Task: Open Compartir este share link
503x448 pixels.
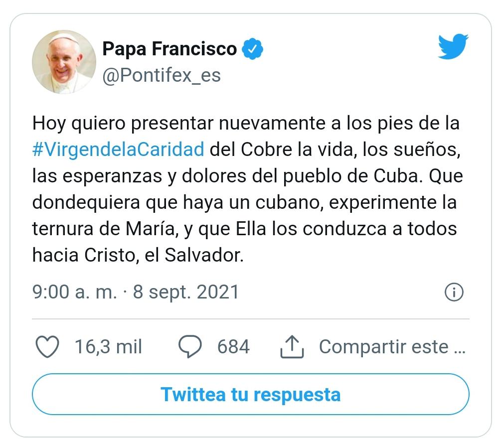Action: pyautogui.click(x=392, y=347)
